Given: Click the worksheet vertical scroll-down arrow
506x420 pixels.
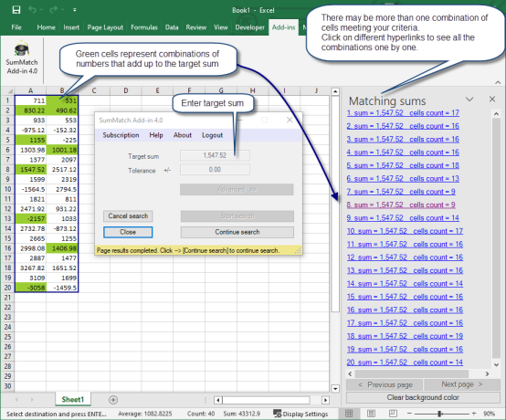Looking at the screenshot, I should tap(335, 388).
